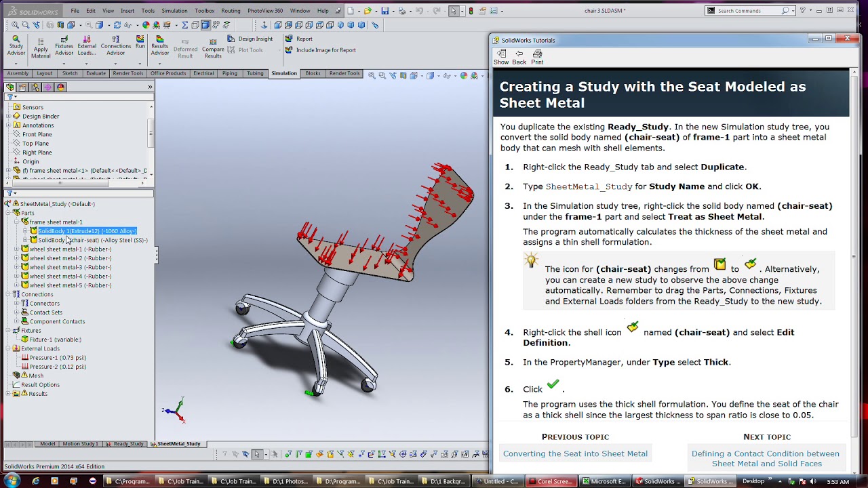Click Compare Results
Screen dimensions: 868x488
[213, 47]
